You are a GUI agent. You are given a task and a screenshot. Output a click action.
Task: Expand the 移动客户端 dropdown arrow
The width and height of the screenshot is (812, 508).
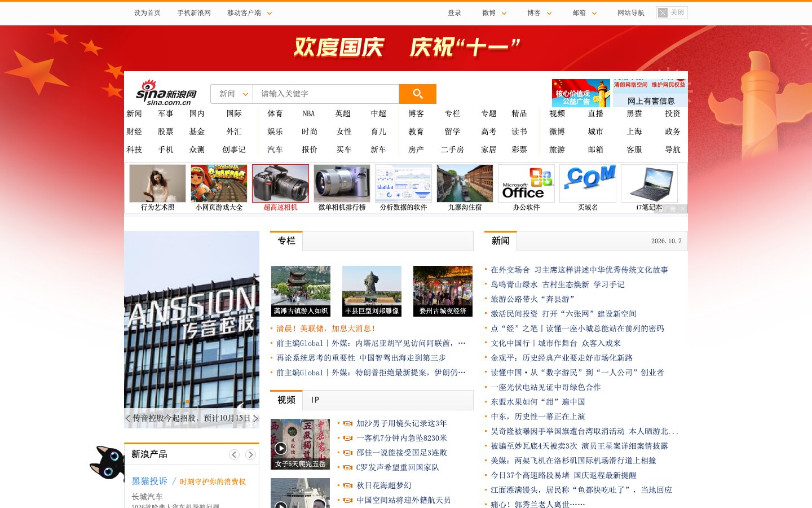click(x=270, y=14)
